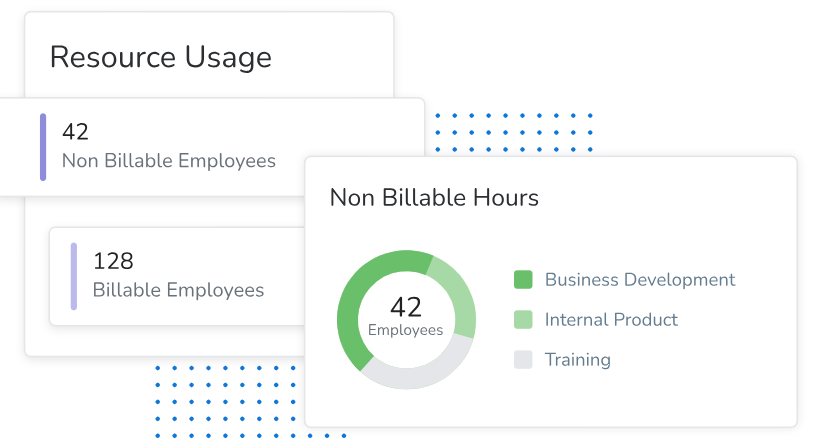Toggle Training legend label

(x=578, y=360)
